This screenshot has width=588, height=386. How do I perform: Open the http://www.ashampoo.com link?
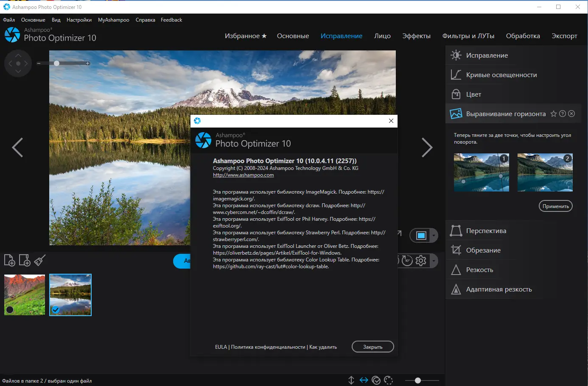243,175
